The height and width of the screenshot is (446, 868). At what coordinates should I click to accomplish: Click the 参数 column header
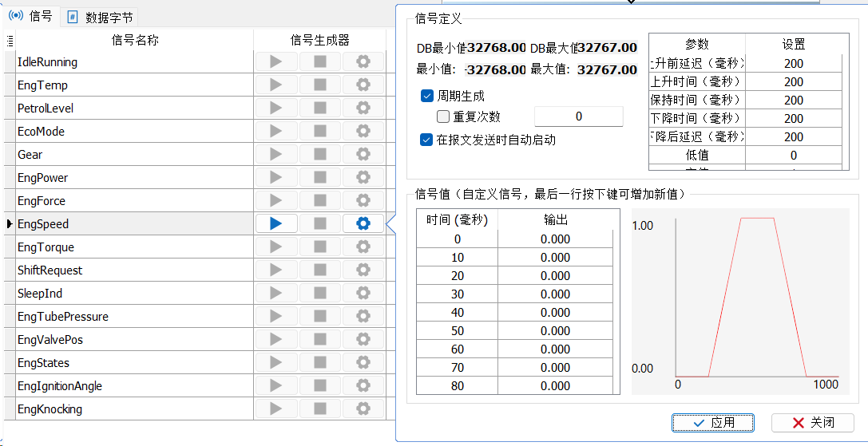click(697, 44)
